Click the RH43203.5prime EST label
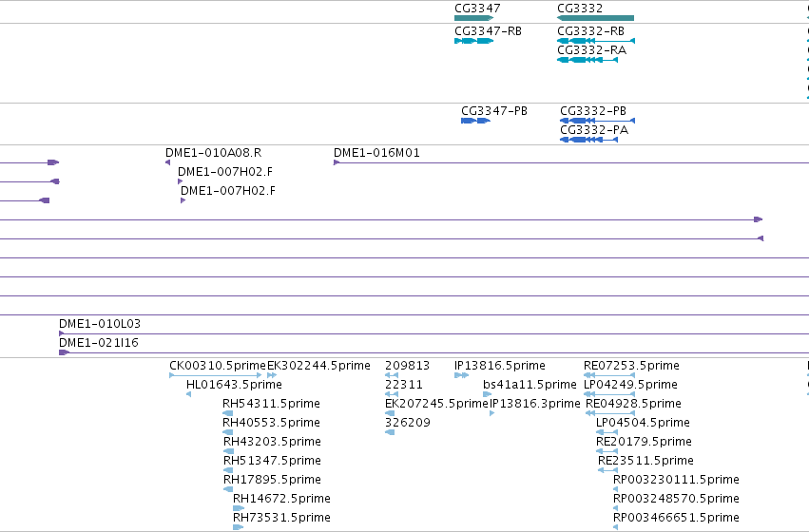 tap(272, 442)
